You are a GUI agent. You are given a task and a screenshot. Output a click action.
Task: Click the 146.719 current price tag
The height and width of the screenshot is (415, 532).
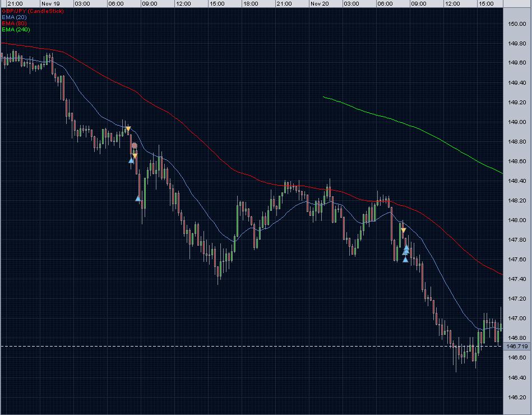[517, 346]
